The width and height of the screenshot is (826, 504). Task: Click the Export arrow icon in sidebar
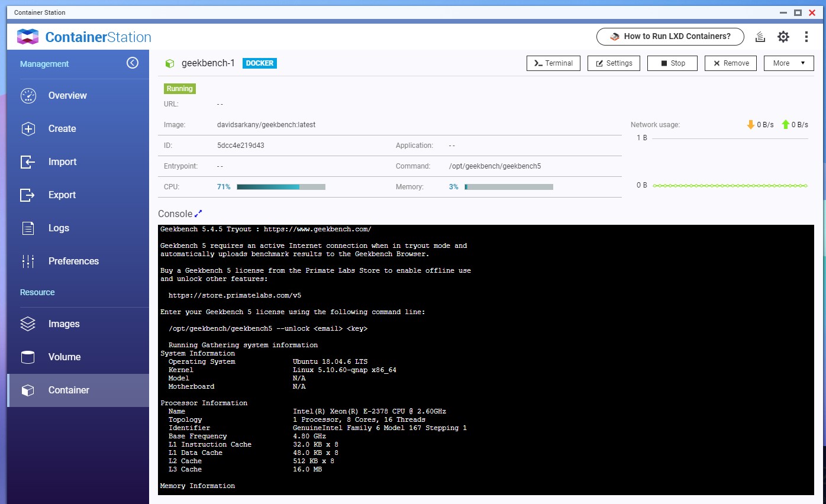point(28,195)
